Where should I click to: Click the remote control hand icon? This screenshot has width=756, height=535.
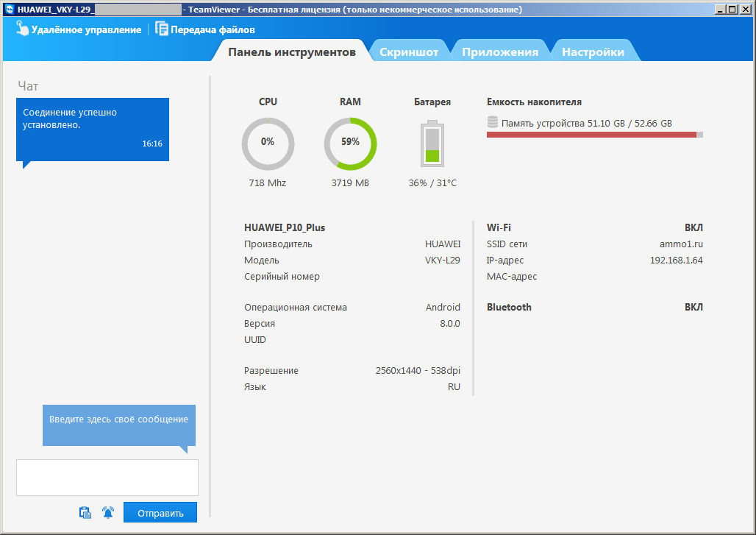pos(22,29)
